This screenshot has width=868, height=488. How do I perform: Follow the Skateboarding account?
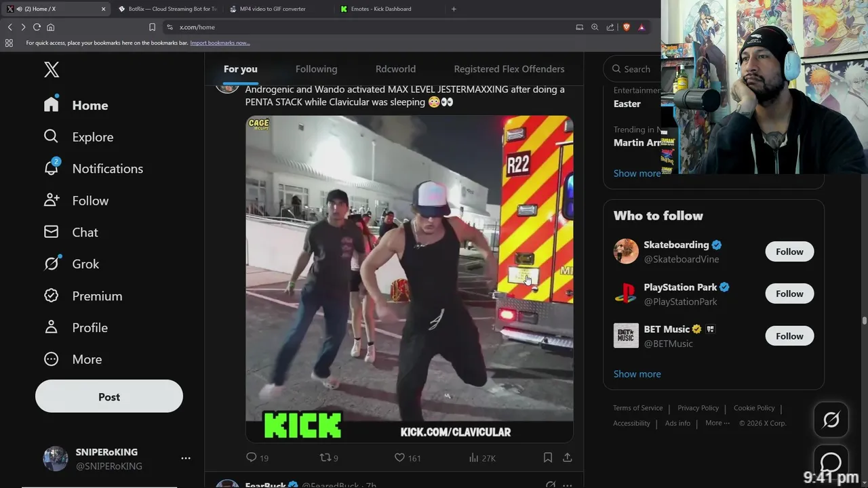tap(789, 251)
